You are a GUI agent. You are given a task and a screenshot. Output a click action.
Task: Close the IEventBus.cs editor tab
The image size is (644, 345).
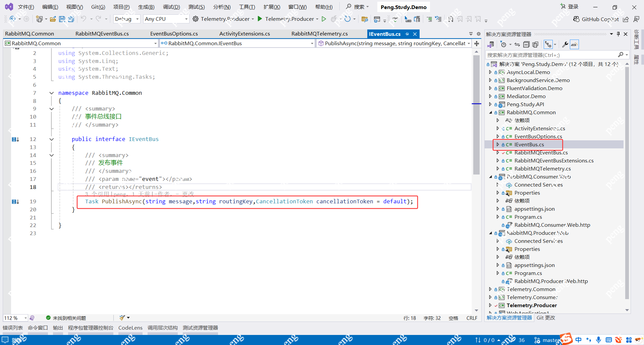415,34
